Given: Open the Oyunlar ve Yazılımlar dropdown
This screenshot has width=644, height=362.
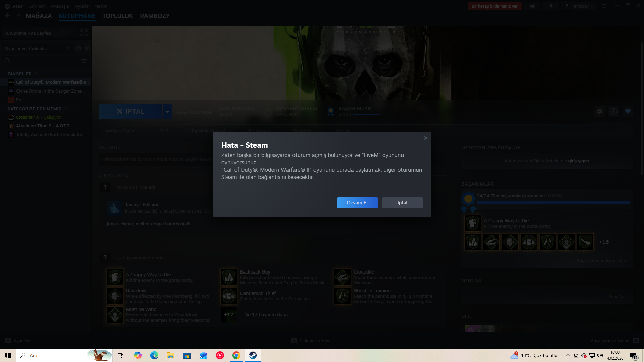Looking at the screenshot, I should (x=38, y=48).
